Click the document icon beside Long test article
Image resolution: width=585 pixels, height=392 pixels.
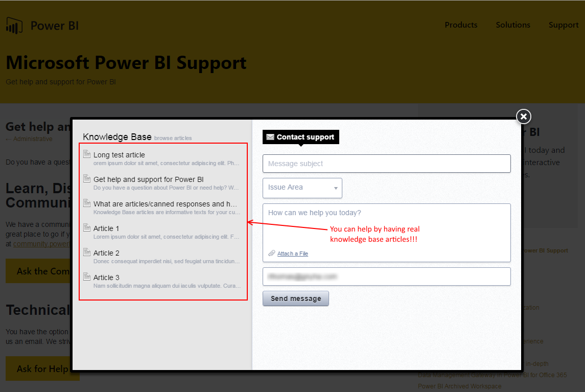[87, 154]
